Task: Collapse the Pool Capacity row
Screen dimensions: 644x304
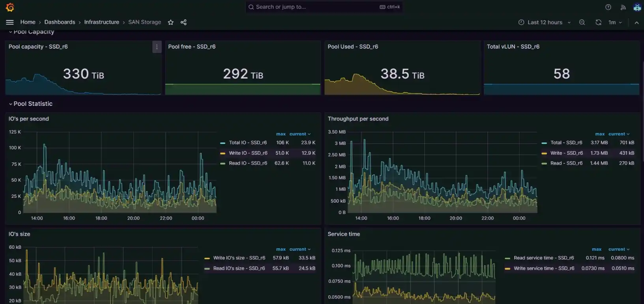Action: pyautogui.click(x=31, y=32)
